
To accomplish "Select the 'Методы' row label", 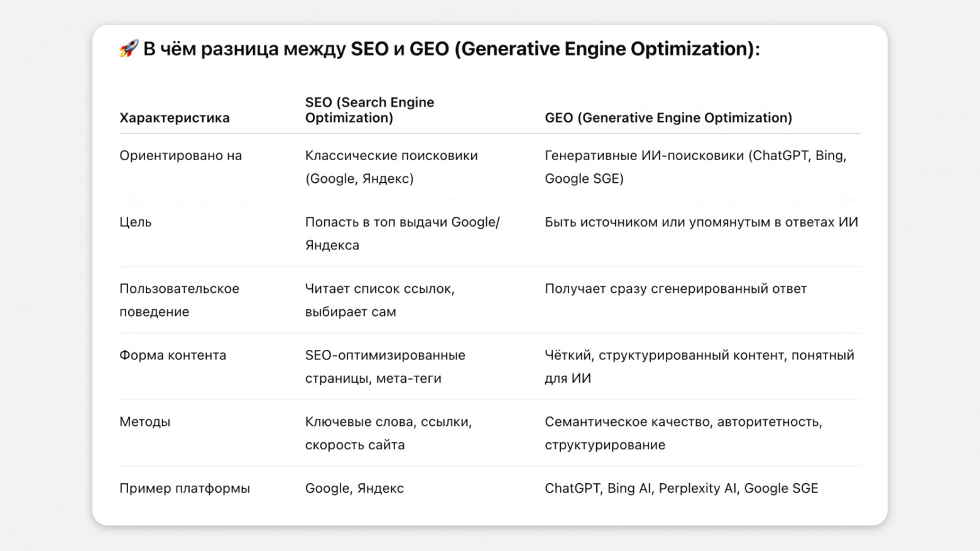I will pyautogui.click(x=145, y=422).
